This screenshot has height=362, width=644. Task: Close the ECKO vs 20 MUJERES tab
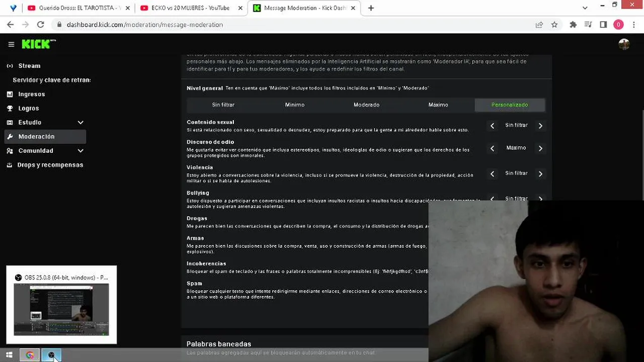240,8
